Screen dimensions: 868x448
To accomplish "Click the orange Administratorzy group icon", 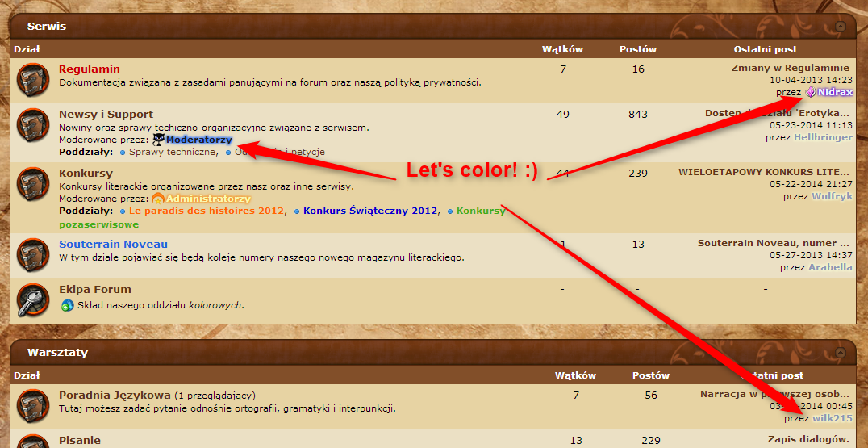I will tap(158, 199).
